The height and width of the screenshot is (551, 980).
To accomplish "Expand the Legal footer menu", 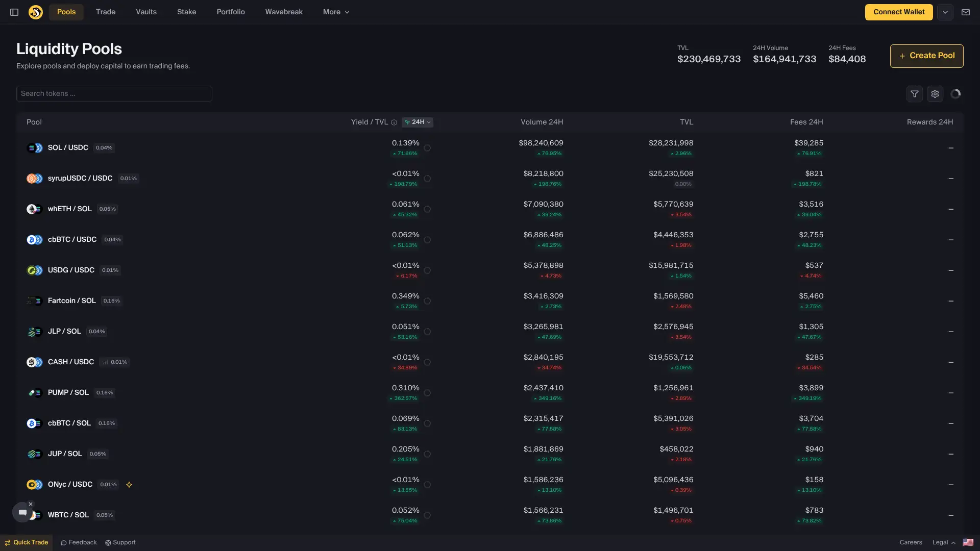I will pos(944,542).
